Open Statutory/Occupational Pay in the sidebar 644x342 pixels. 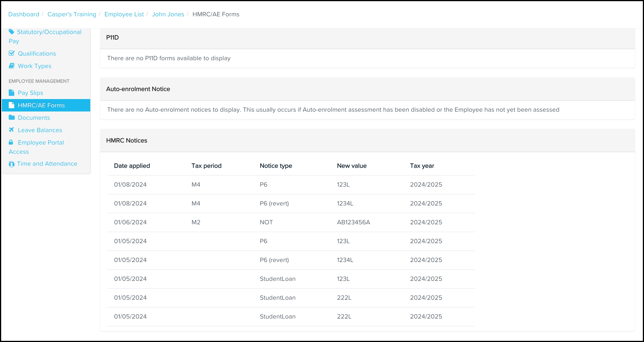(46, 37)
